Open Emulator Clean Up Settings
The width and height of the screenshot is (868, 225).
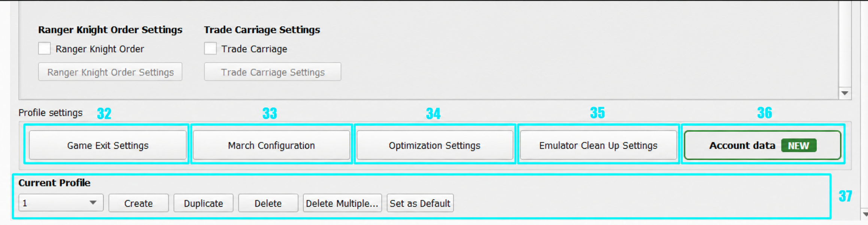(598, 145)
